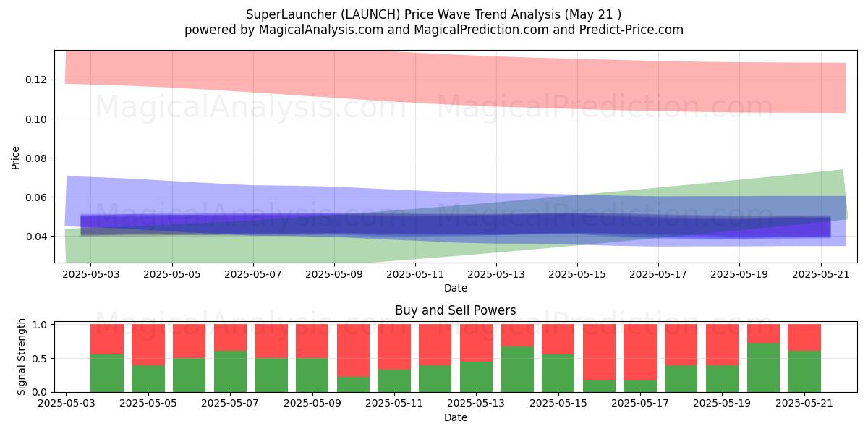Viewport: 868px width, 434px height.
Task: Click the 0.5 signal strength tick
Action: point(40,358)
